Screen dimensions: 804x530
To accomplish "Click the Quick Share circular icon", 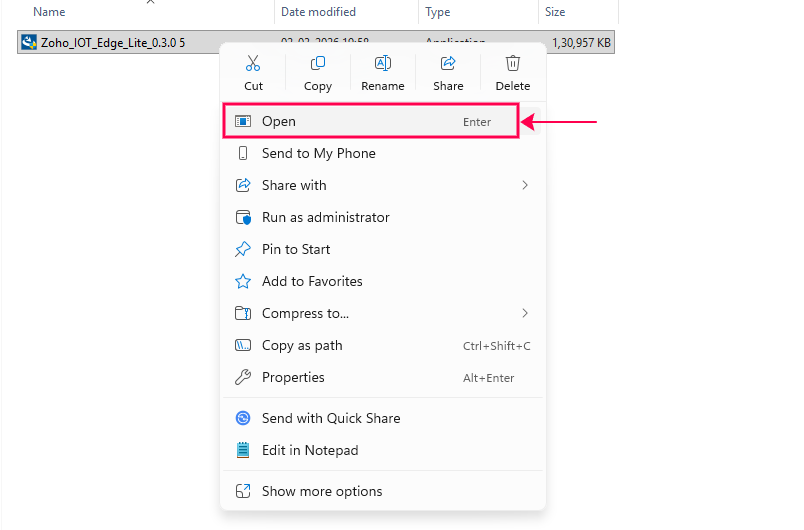I will pyautogui.click(x=243, y=418).
